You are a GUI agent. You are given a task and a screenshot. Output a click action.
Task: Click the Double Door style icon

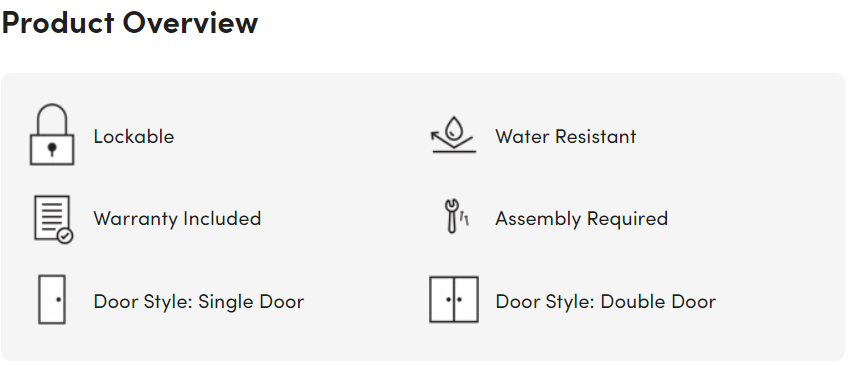pos(453,299)
